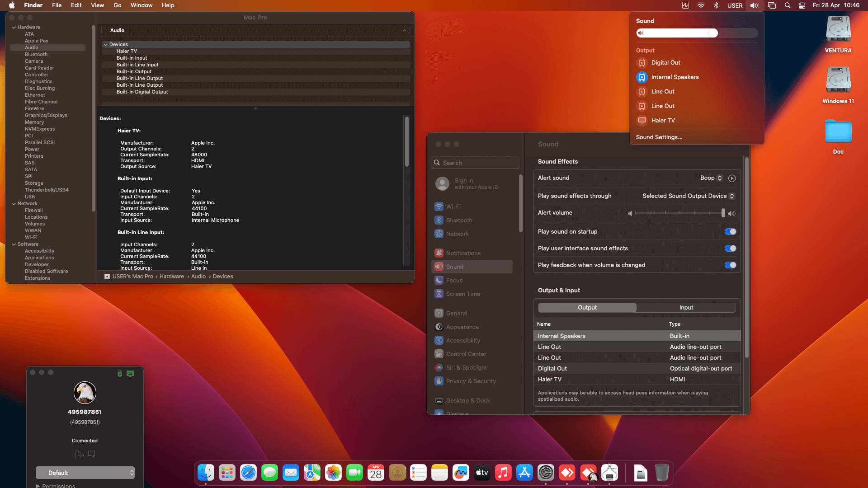Screen dimensions: 868x488
Task: Toggle Play sound on startup
Action: [x=730, y=232]
